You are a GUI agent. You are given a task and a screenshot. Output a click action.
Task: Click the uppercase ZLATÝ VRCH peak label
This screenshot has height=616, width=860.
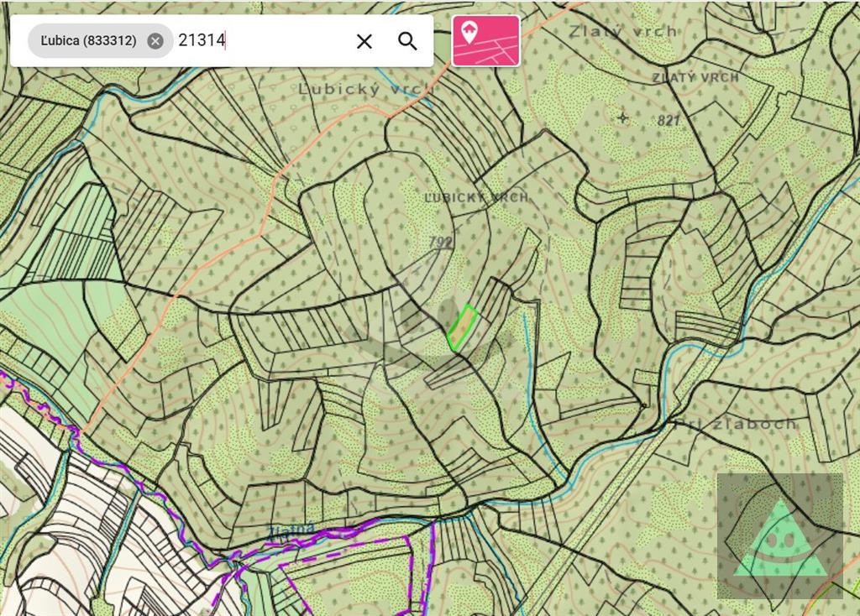(x=695, y=77)
